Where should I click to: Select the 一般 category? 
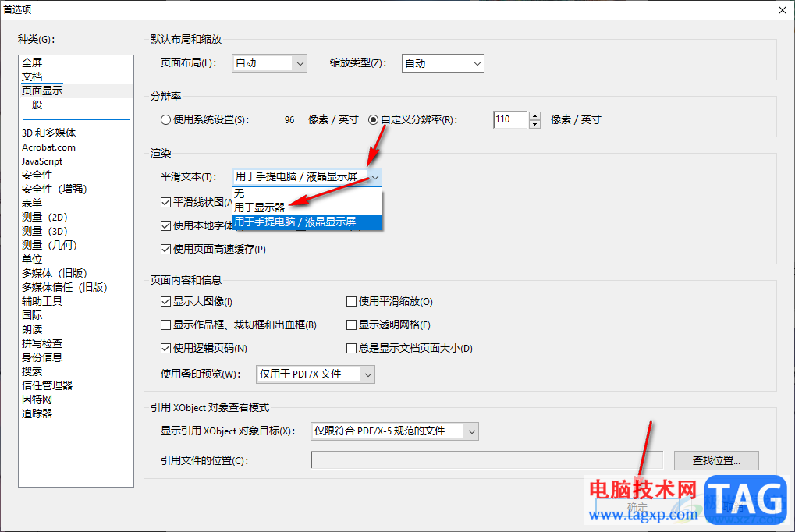click(x=32, y=105)
